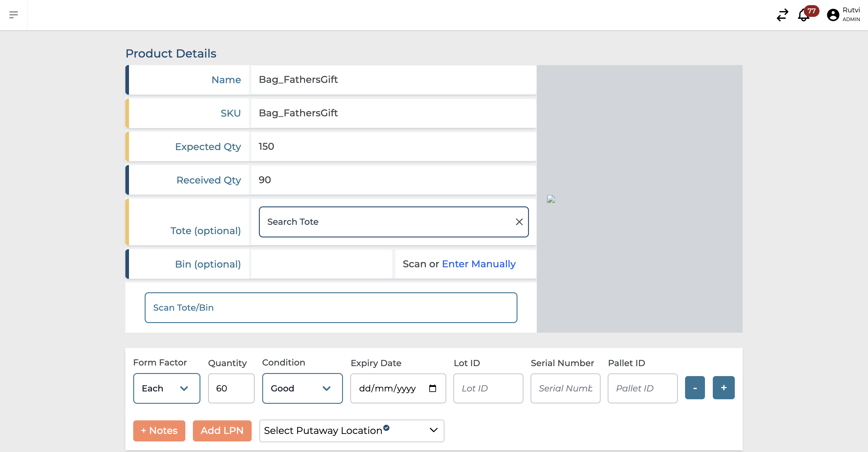Click the Notes button
This screenshot has height=452, width=868.
(x=159, y=430)
